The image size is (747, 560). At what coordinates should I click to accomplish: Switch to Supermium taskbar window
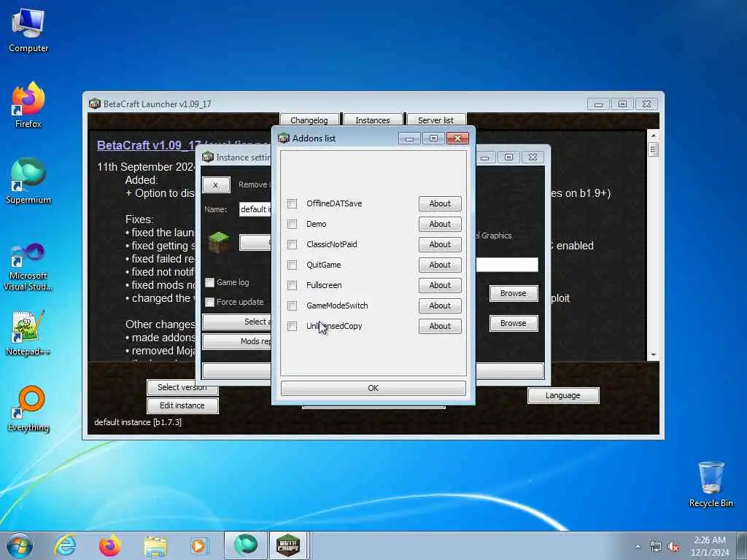246,545
